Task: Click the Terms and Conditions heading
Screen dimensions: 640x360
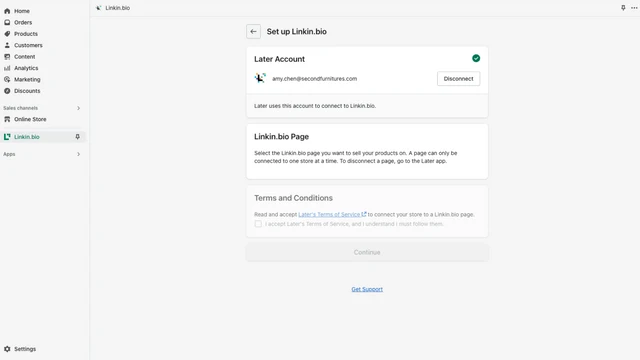Action: [293, 198]
